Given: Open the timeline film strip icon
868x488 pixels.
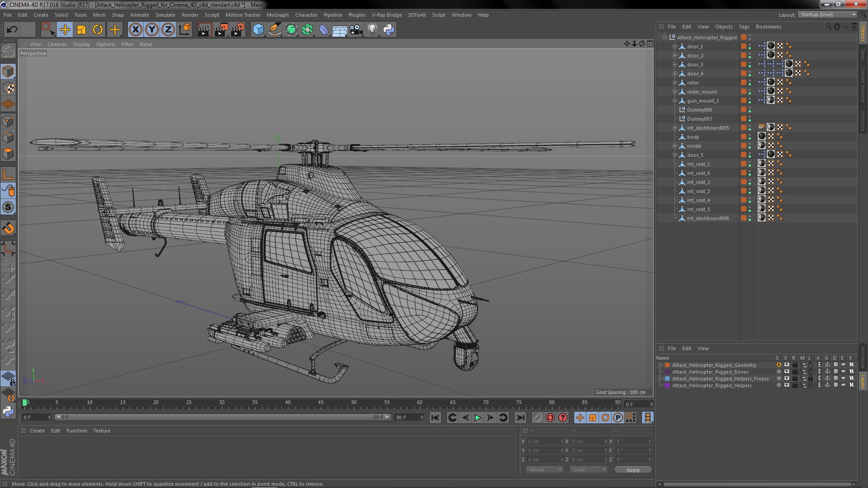Looking at the screenshot, I should pos(648,418).
